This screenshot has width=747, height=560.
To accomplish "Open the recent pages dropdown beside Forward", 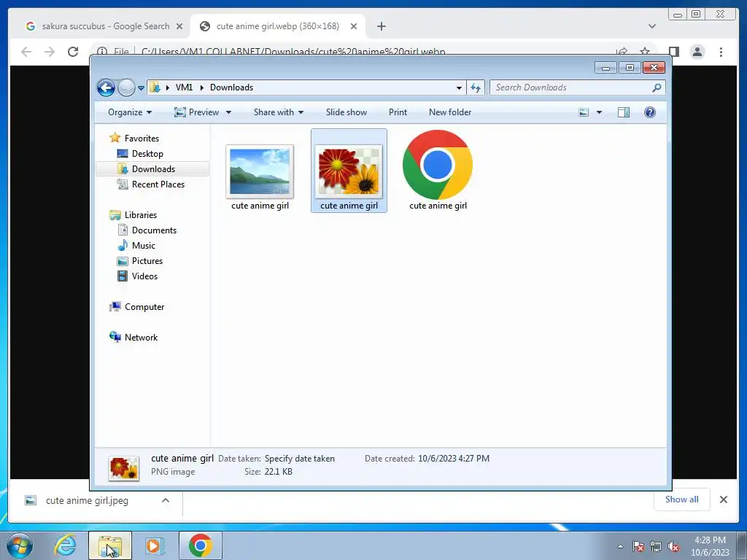I will click(141, 88).
